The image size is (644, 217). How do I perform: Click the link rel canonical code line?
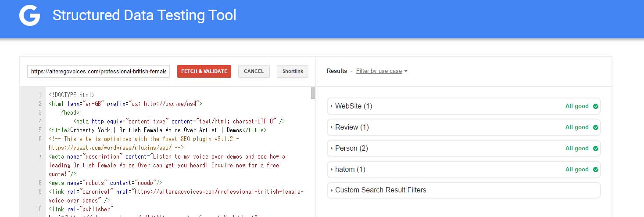click(176, 196)
